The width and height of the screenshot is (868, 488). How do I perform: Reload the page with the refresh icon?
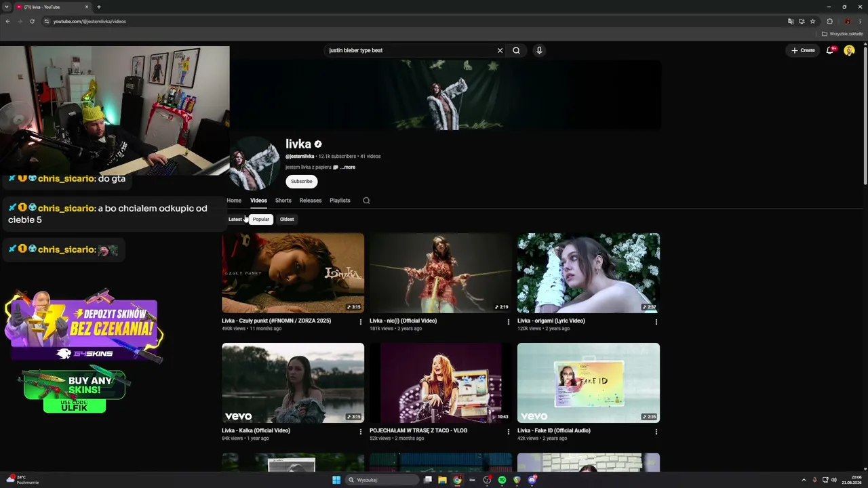pos(32,21)
